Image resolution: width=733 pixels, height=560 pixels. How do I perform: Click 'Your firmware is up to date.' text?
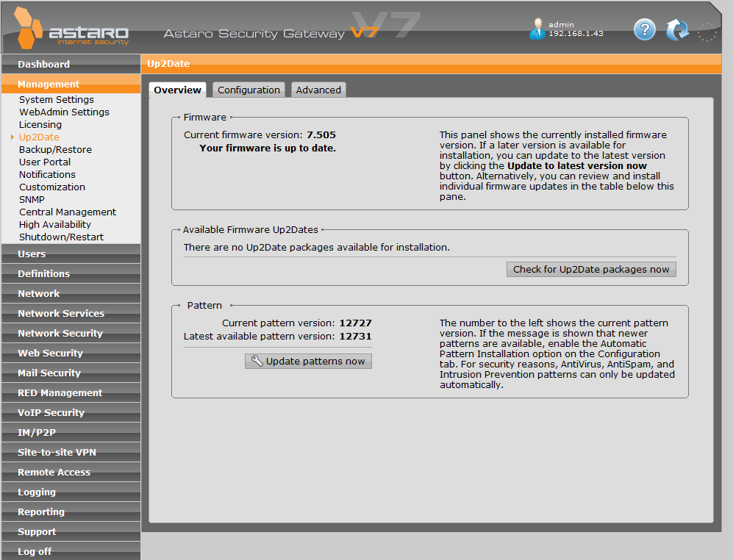(268, 148)
